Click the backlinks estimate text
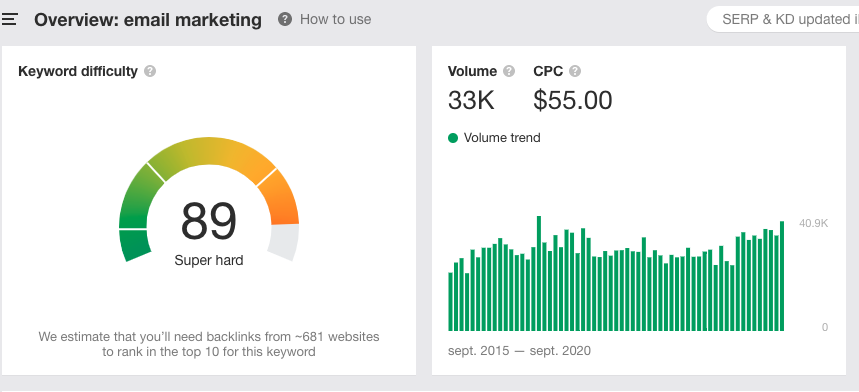The image size is (859, 392). tap(209, 344)
